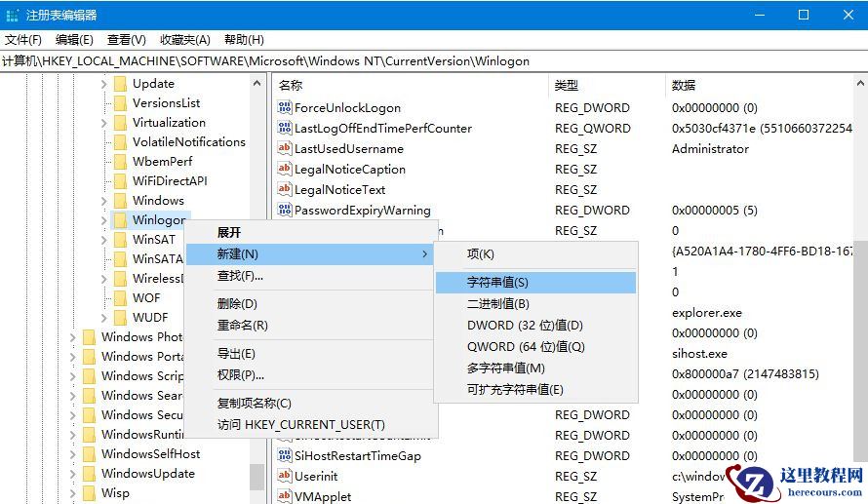This screenshot has width=868, height=504.
Task: Click the VMApplet string value icon
Action: (285, 496)
